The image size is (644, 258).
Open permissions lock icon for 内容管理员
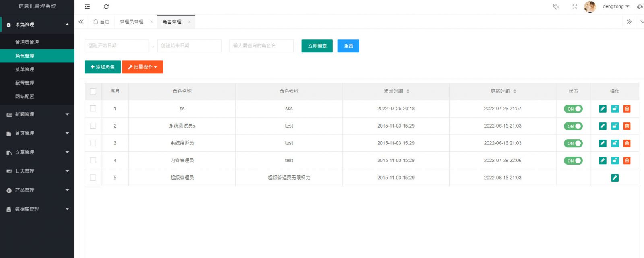(x=615, y=161)
